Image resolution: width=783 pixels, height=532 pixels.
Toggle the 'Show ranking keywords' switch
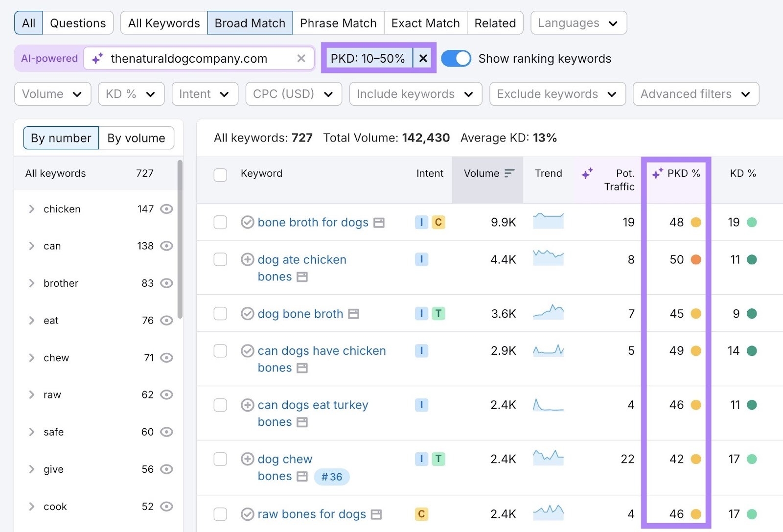(456, 58)
